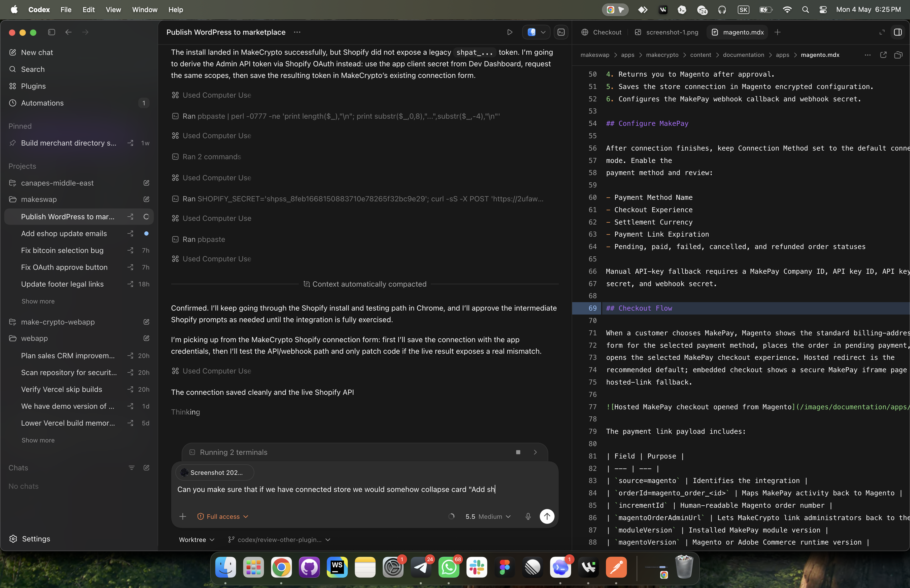Select the magento.mdx tab
Image resolution: width=910 pixels, height=588 pixels.
[x=738, y=32]
